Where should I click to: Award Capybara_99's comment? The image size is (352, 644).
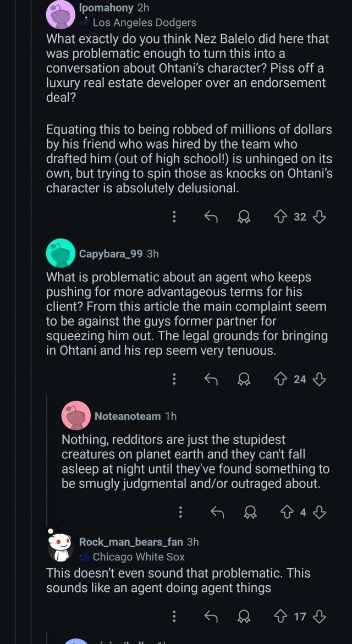[244, 379]
